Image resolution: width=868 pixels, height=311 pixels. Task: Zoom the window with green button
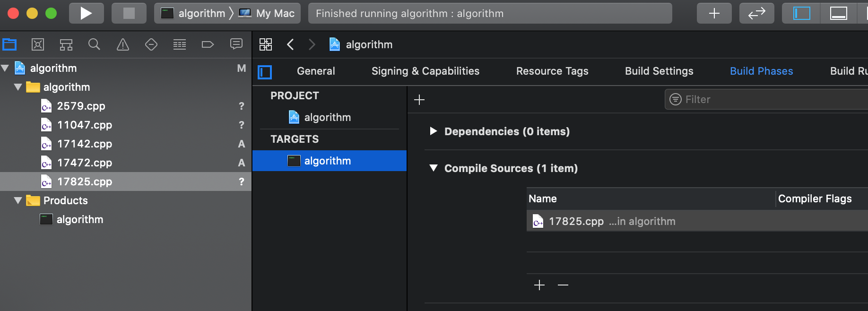pyautogui.click(x=51, y=13)
